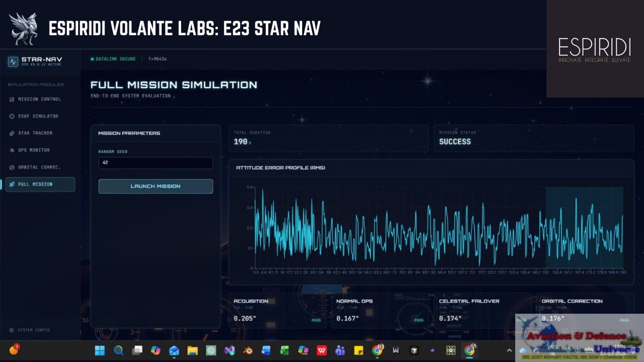Open Mission Control module in sidebar

coord(40,99)
